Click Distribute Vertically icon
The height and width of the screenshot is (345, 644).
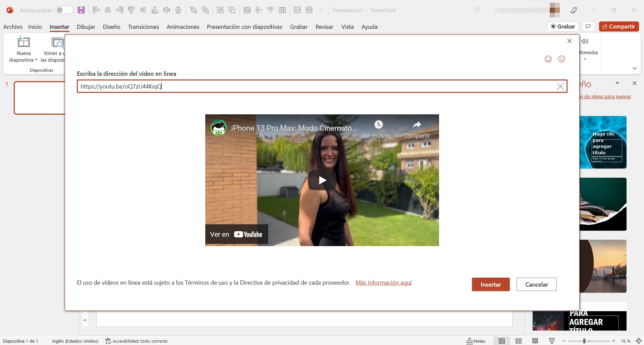point(178,10)
